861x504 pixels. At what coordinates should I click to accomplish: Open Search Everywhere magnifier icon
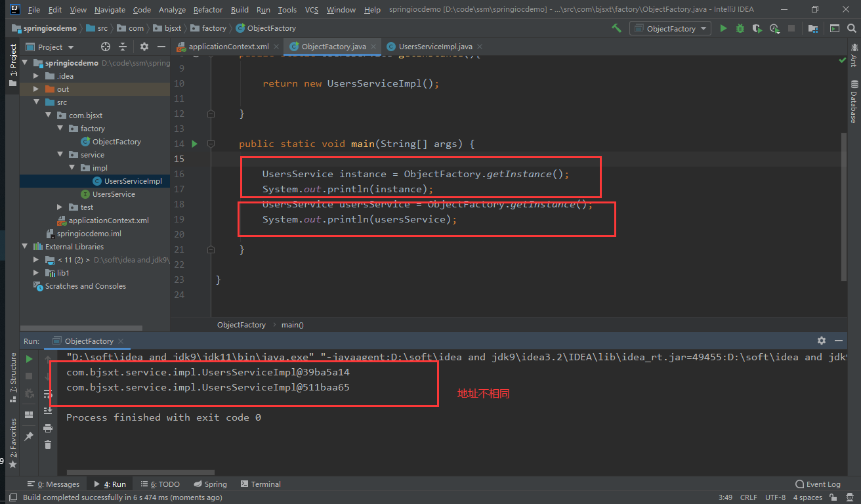[x=852, y=28]
